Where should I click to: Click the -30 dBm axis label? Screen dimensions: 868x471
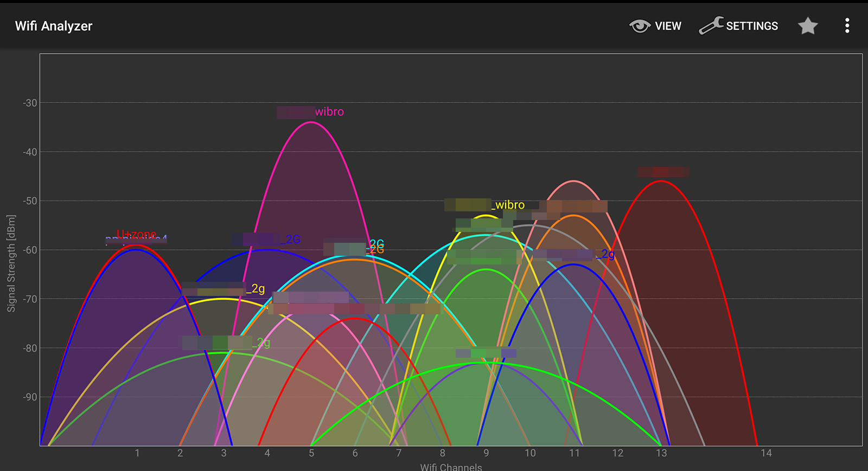pos(30,103)
